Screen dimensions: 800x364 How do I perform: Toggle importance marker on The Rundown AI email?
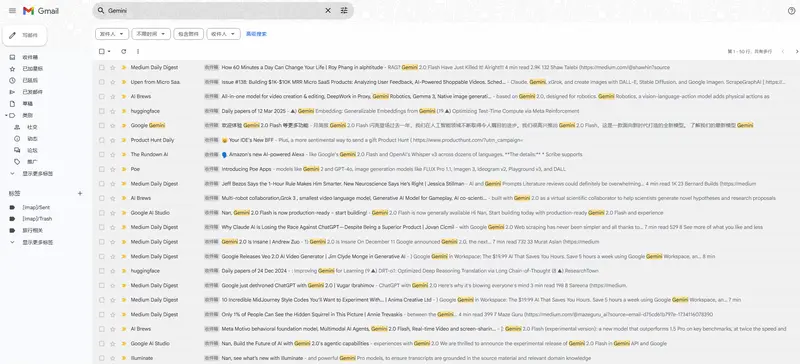coord(123,154)
